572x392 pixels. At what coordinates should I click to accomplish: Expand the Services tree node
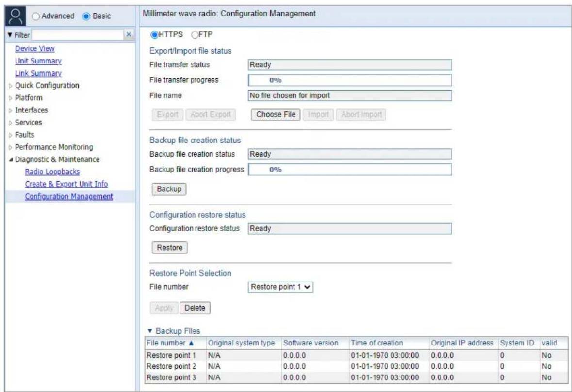click(x=11, y=123)
